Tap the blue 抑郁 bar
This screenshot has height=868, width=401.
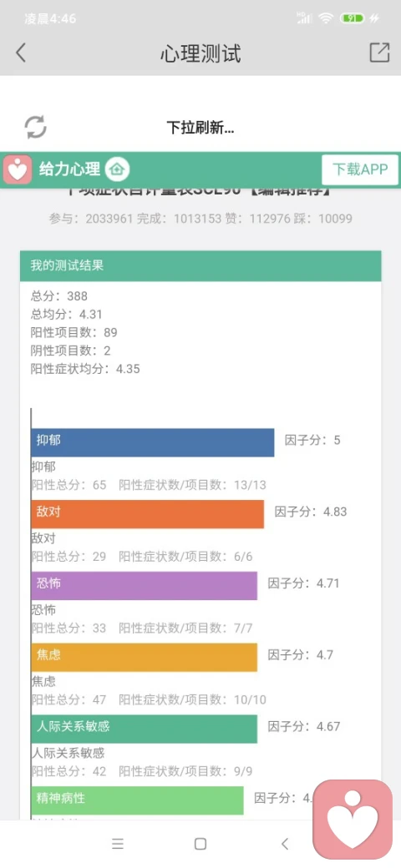pyautogui.click(x=153, y=442)
